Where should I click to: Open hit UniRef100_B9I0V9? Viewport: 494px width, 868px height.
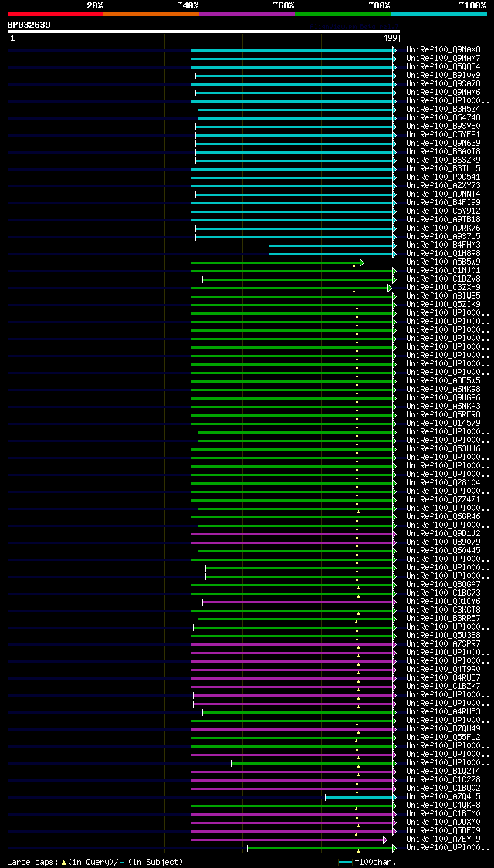[x=443, y=76]
